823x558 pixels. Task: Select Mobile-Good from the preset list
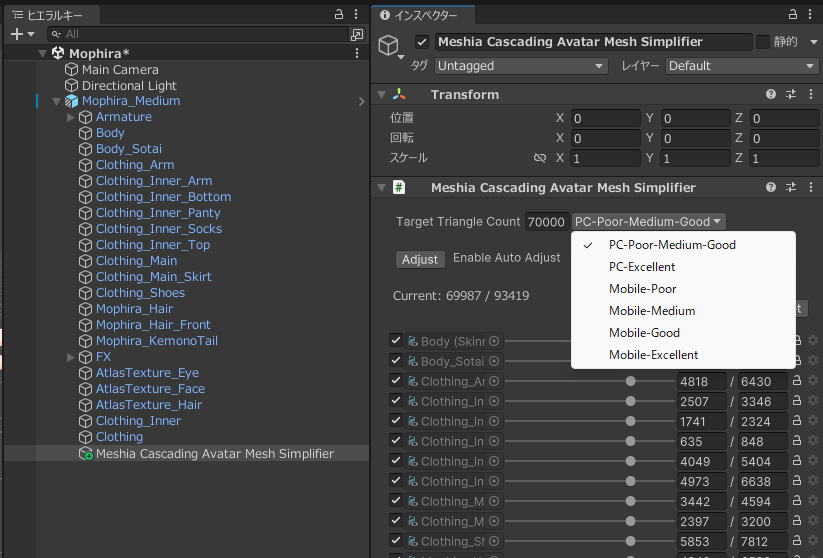(x=683, y=333)
